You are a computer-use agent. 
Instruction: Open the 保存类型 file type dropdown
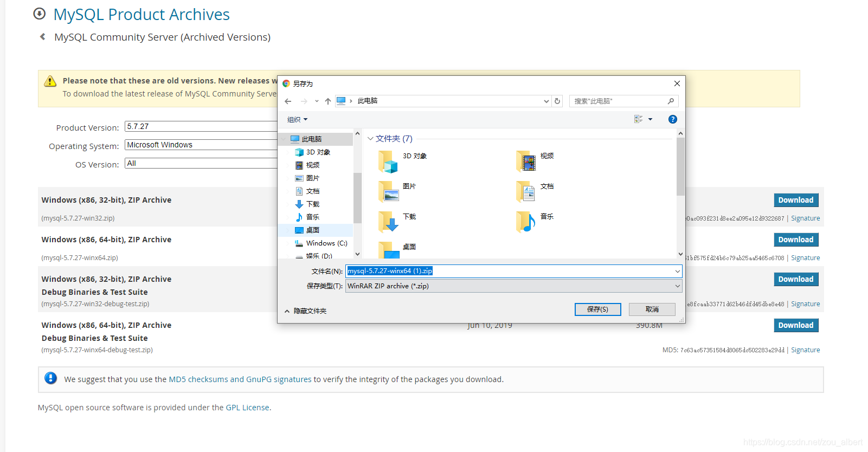point(513,286)
